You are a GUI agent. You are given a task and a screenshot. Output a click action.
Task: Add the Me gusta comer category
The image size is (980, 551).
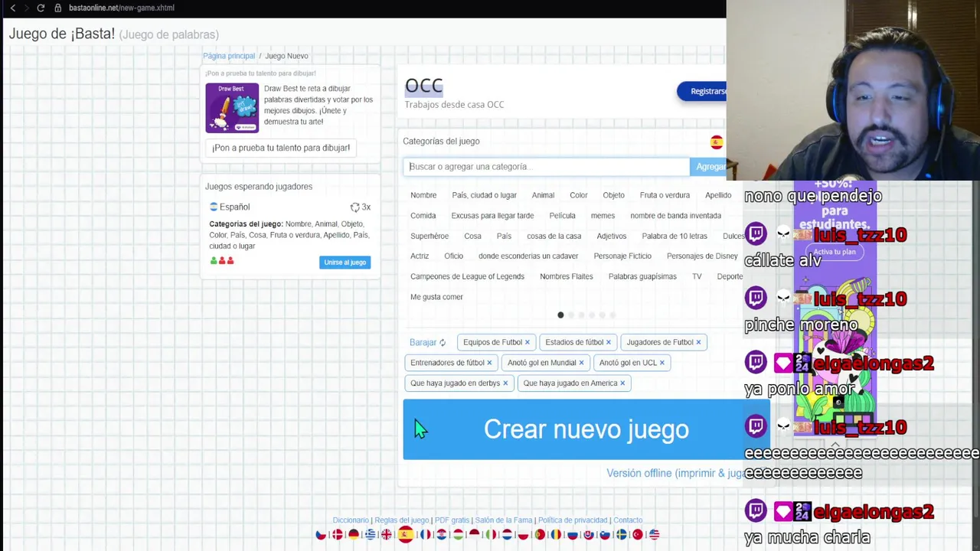pos(436,297)
